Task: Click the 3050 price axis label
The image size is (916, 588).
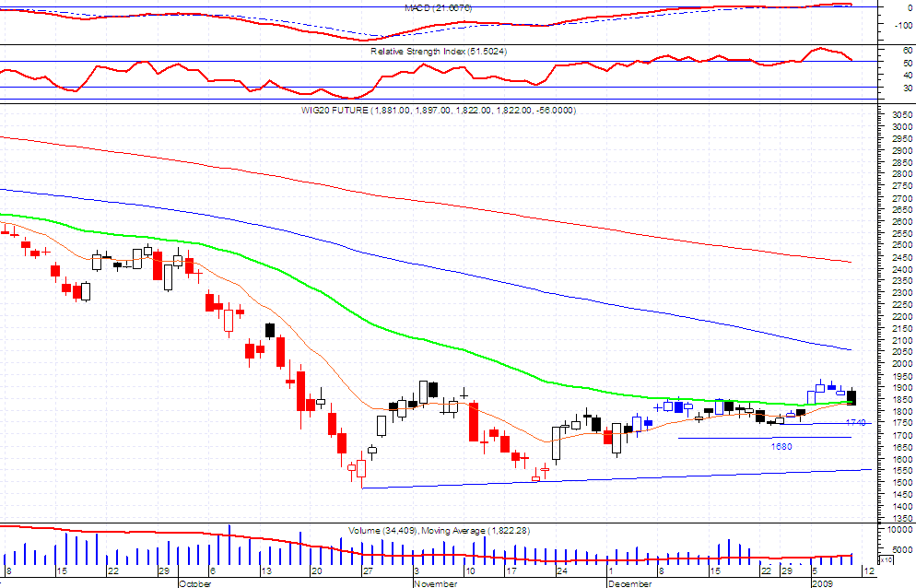Action: (902, 114)
